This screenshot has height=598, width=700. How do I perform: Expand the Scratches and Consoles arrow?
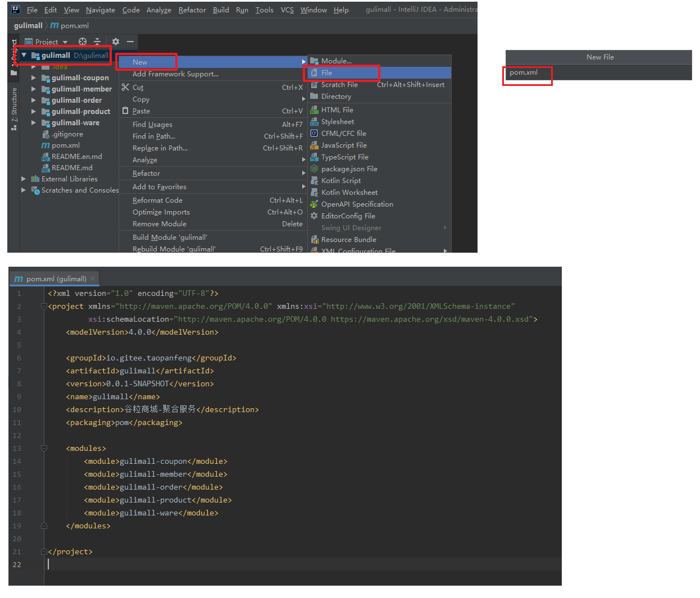24,190
